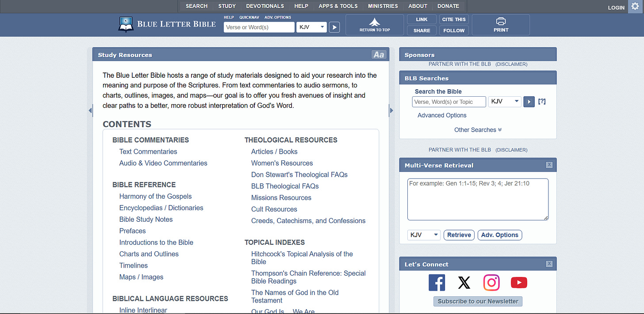The width and height of the screenshot is (644, 314).
Task: Click small HELP link above search
Action: point(229,17)
